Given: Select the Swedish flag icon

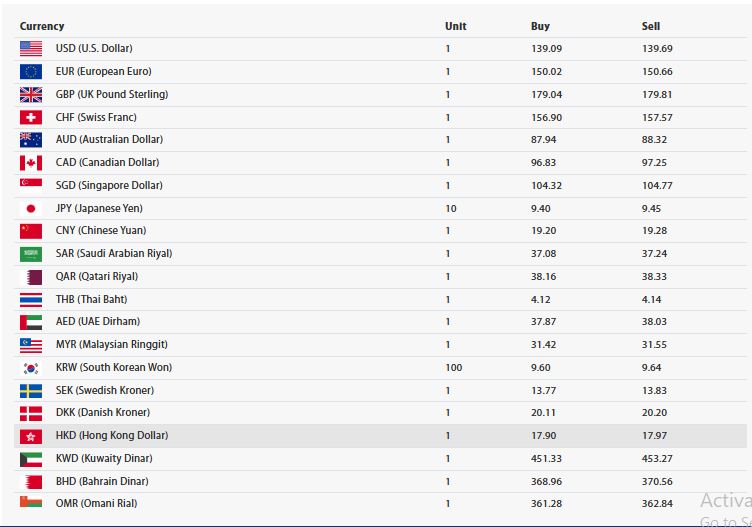Looking at the screenshot, I should click(31, 391).
